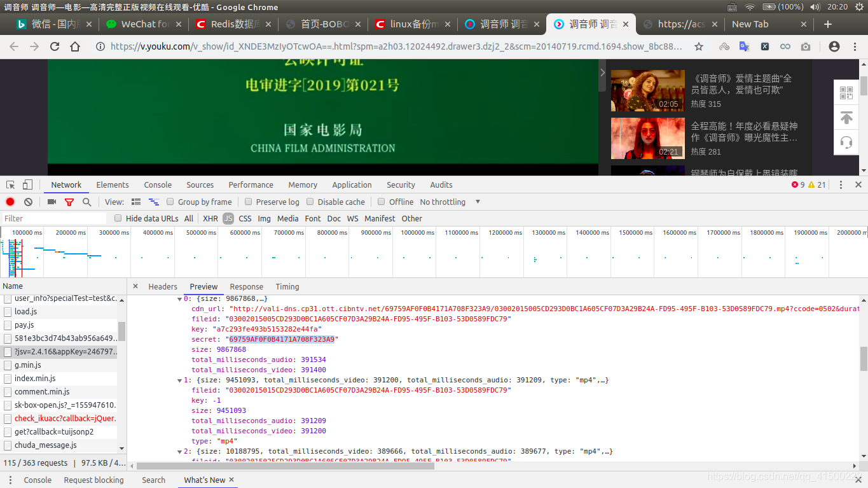Open the browser home page icon
Viewport: 868px width, 488px height.
click(x=75, y=46)
